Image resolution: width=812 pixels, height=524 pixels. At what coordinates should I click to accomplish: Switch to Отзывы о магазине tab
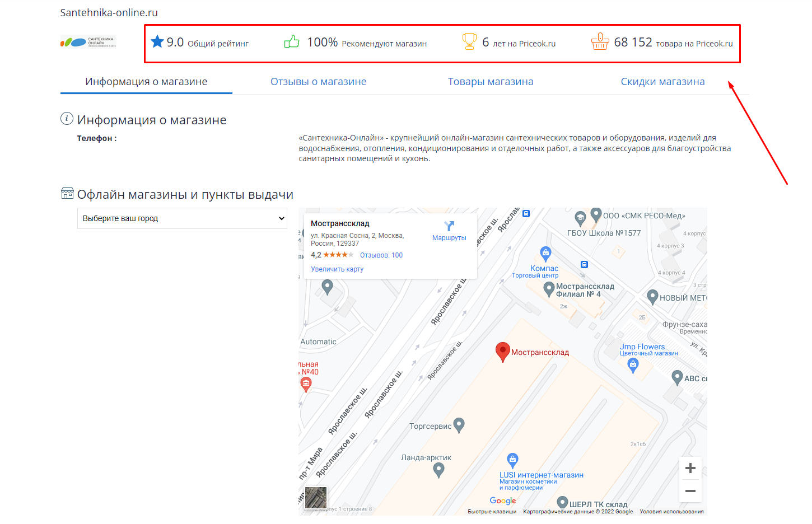tap(319, 82)
